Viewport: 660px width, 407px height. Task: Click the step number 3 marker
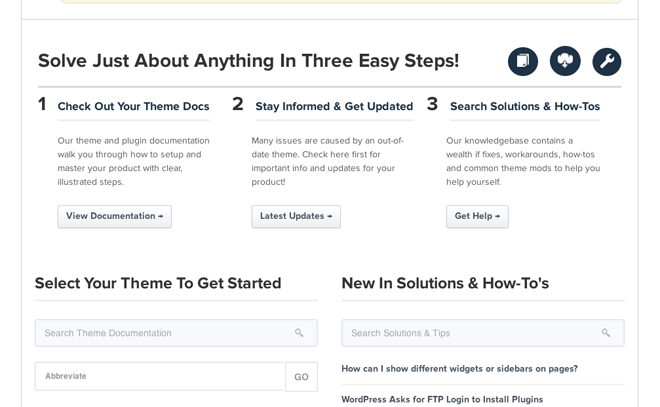pyautogui.click(x=432, y=104)
